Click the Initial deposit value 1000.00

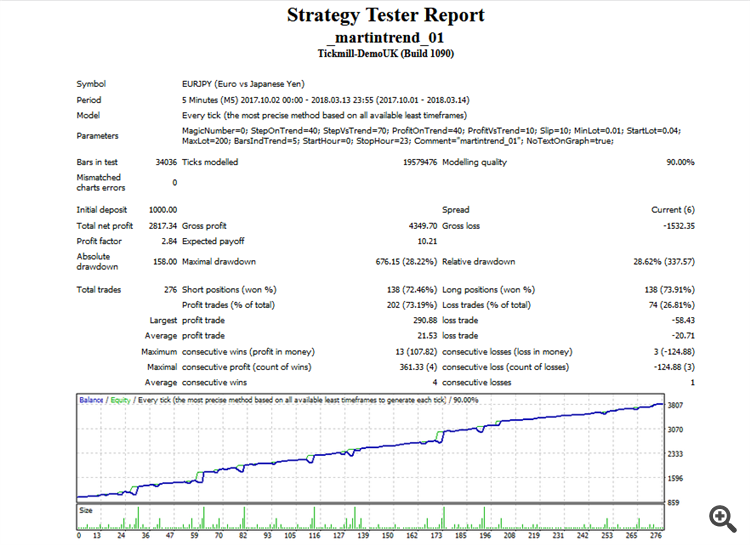[163, 210]
